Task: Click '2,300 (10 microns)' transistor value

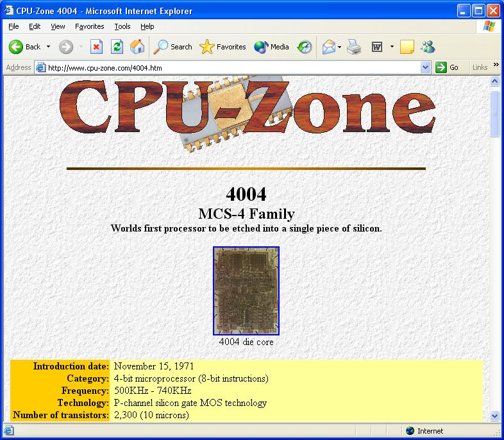Action: (151, 415)
